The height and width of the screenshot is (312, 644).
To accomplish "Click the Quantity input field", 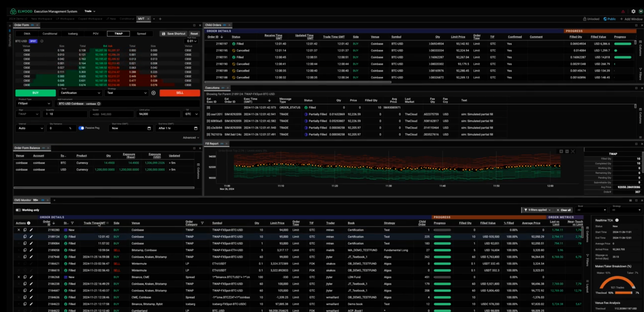I will click(65, 114).
